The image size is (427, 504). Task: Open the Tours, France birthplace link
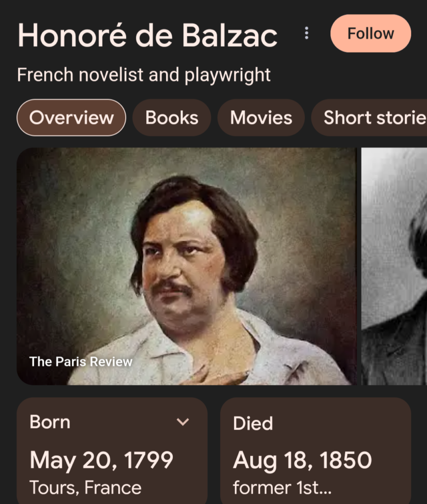(86, 488)
